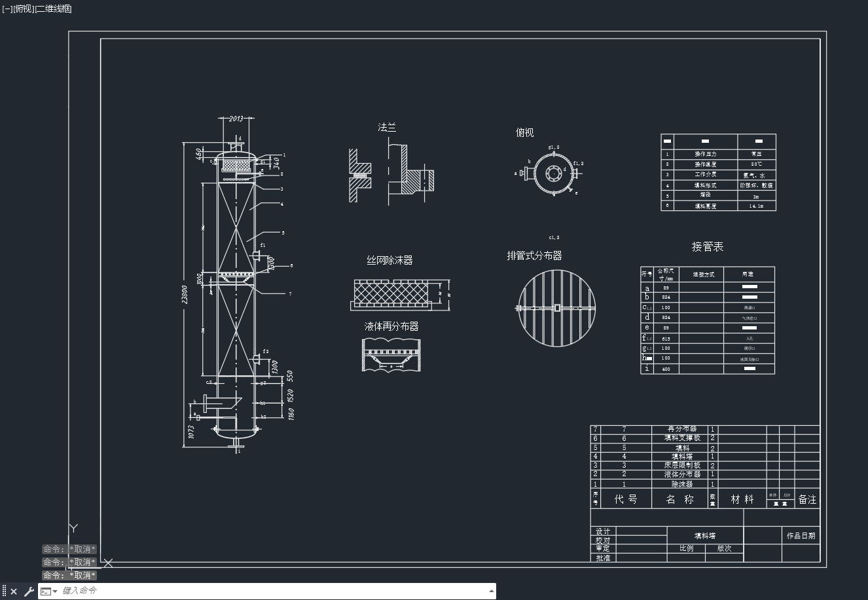Image resolution: width=868 pixels, height=600 pixels.
Task: Select the 除沫器 parts list entry
Action: point(682,484)
